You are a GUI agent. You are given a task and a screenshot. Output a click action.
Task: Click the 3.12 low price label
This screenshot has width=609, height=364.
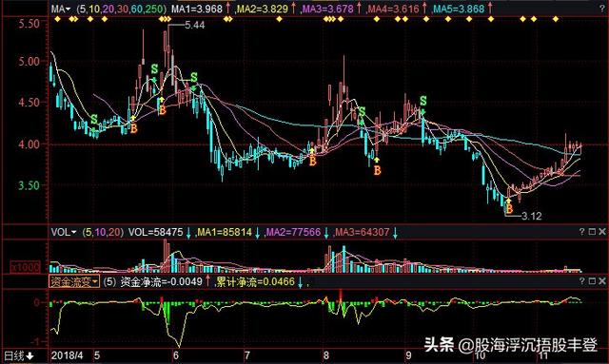coord(531,216)
